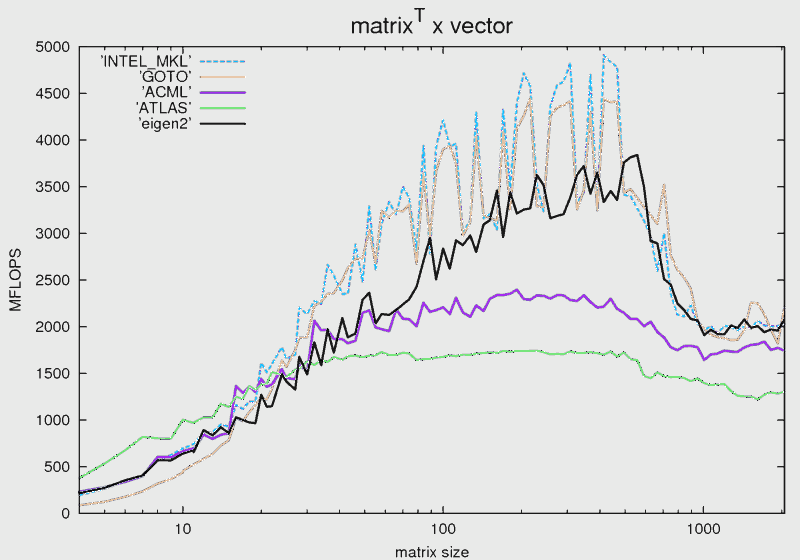Screen dimensions: 800x560
Task: Select the 'matrix size' x-axis label
Action: [429, 551]
